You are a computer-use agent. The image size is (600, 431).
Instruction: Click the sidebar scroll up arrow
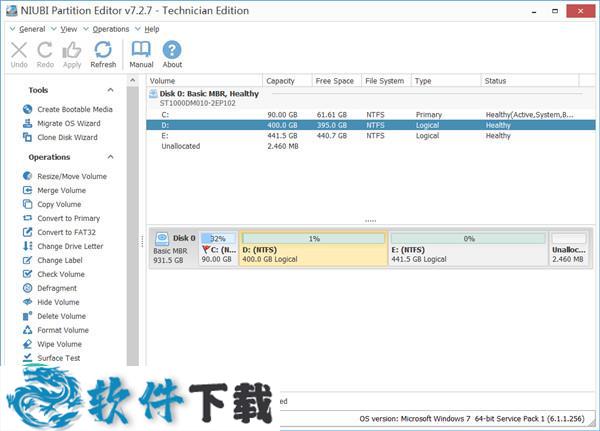133,80
